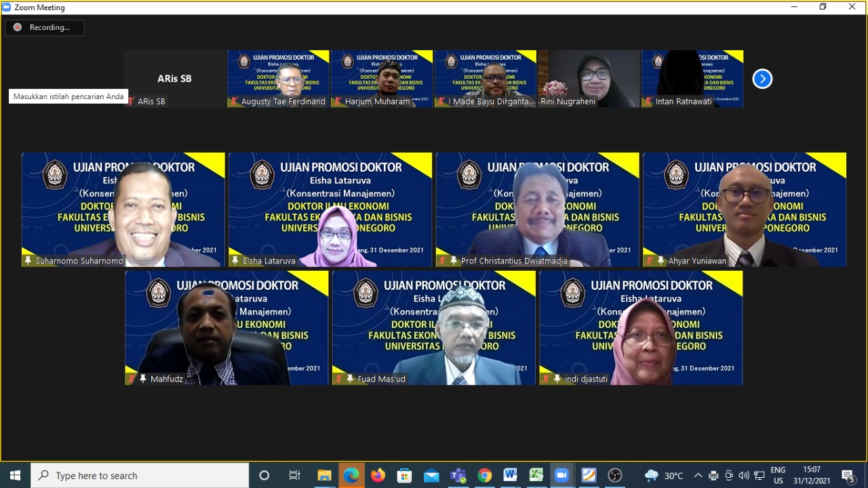Toggle Task View in the taskbar
Screen dimensions: 868x488
pos(294,475)
